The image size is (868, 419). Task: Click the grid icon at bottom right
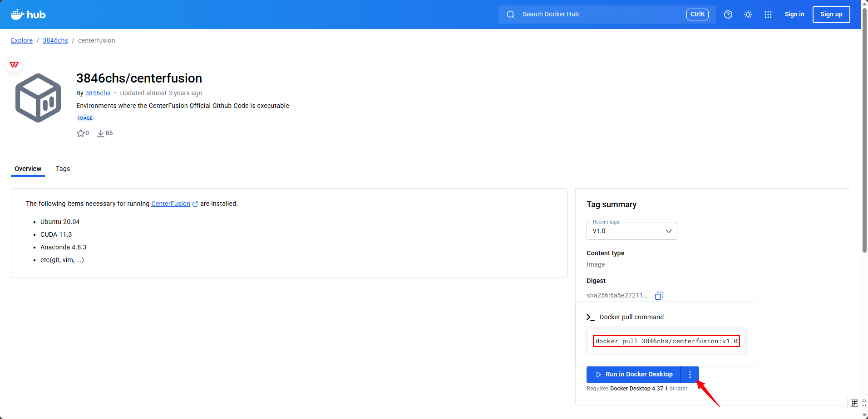point(854,403)
